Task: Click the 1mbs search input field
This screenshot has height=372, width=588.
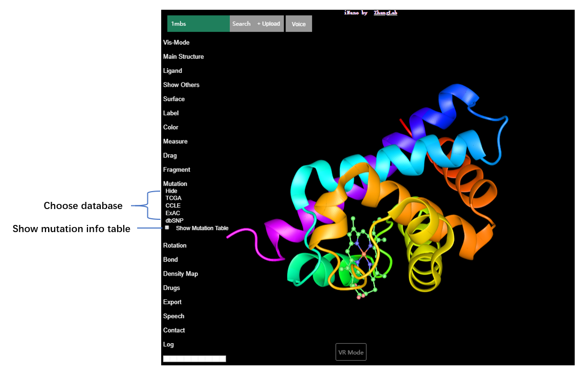Action: 199,24
